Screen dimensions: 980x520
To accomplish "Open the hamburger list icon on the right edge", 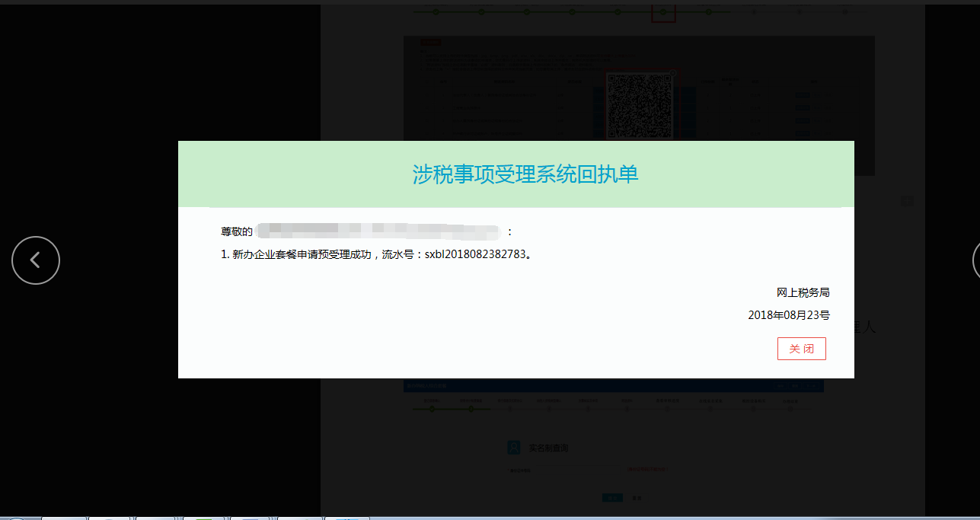I will [907, 200].
